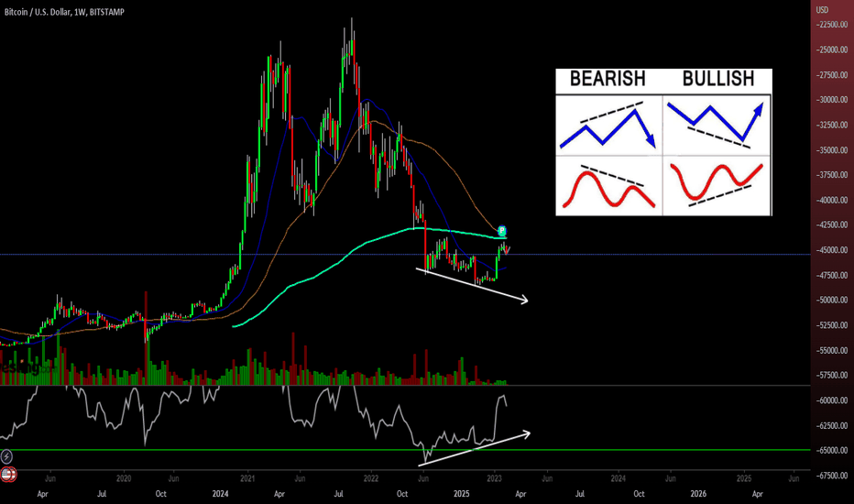Click the 55000.00 price axis label

(x=832, y=350)
